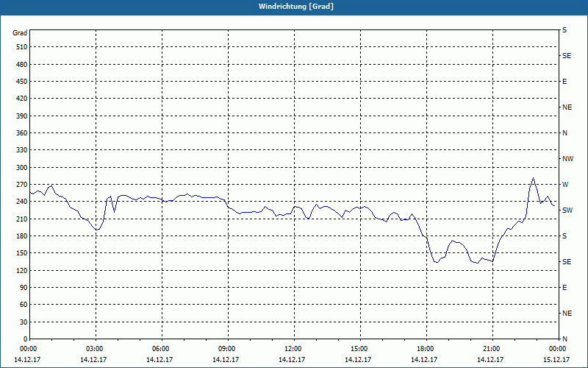Image resolution: width=588 pixels, height=368 pixels.
Task: Select the 60 degree label
Action: pos(24,305)
